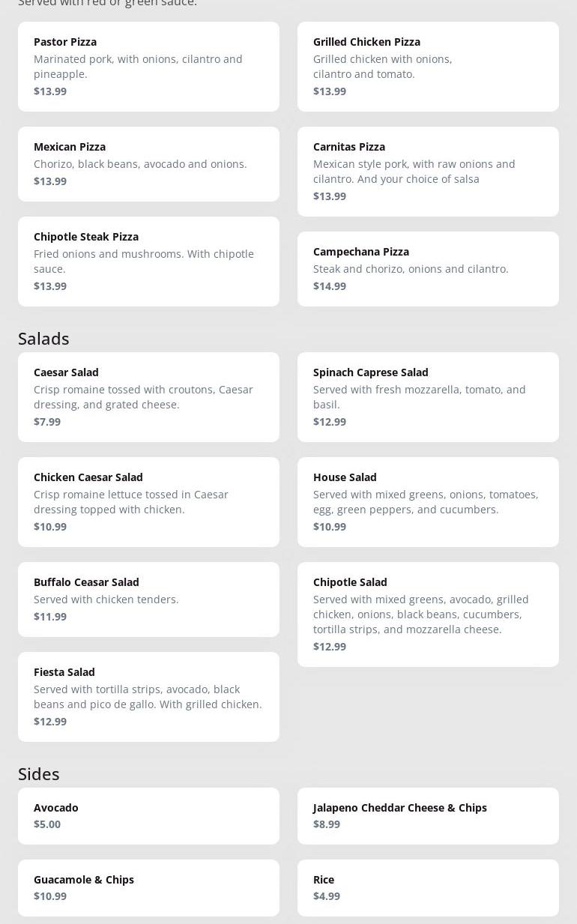
Task: Choose the Mexican Pizza item
Action: [148, 164]
